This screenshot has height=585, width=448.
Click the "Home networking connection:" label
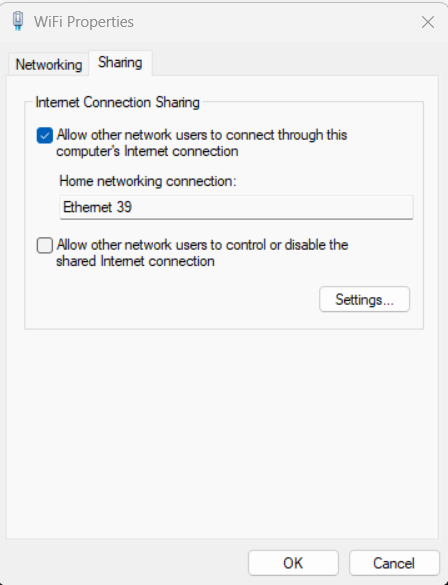coord(148,181)
